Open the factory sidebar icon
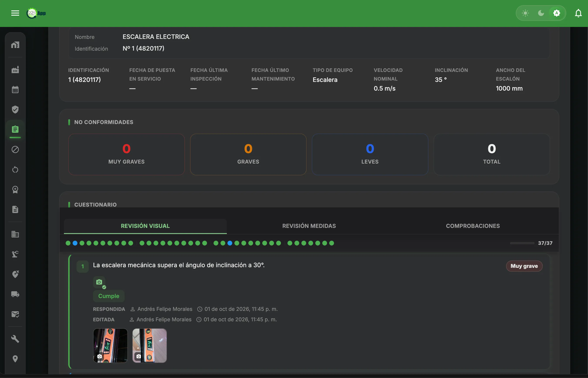 coord(15,70)
